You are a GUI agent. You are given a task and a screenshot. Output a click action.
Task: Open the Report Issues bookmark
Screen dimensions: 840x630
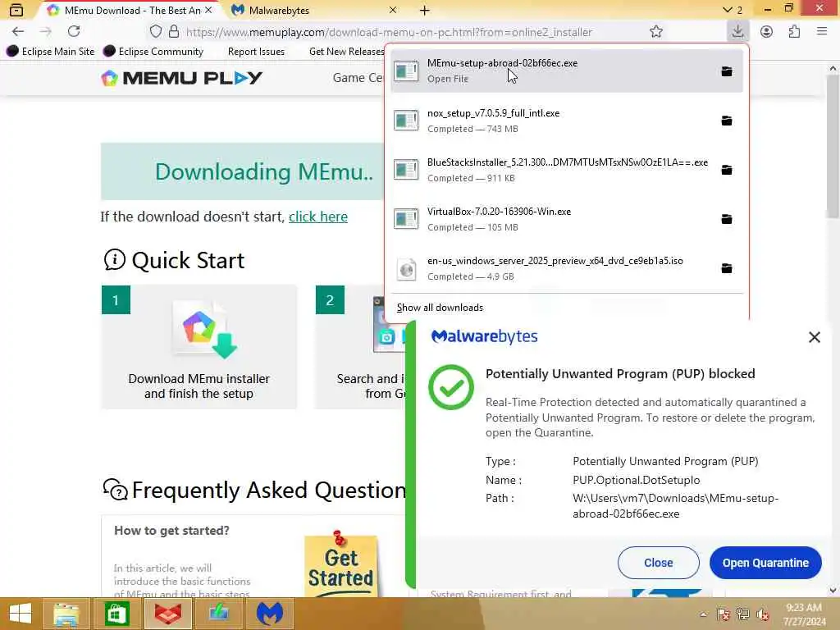[x=256, y=52]
